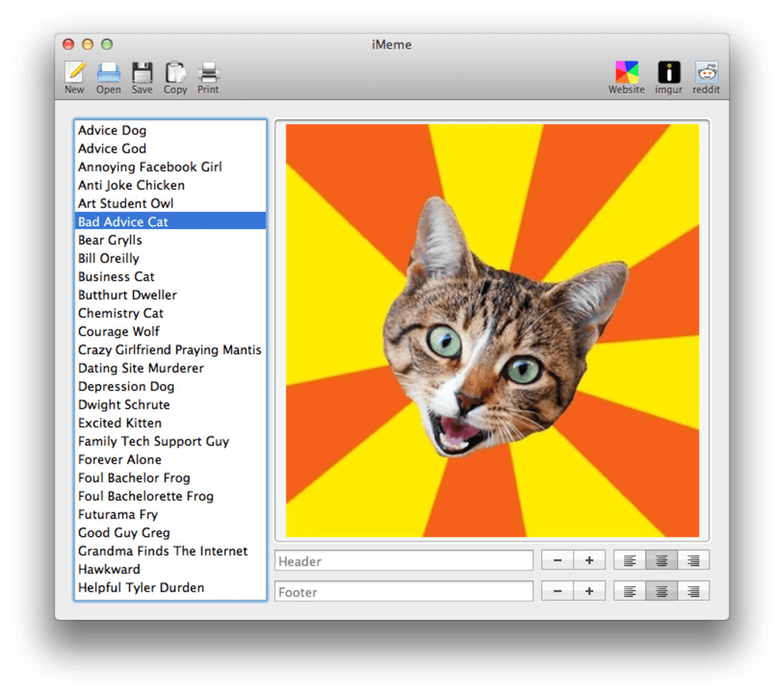Select Helpful Tyler Durden
The width and height of the screenshot is (784, 696).
tap(171, 588)
